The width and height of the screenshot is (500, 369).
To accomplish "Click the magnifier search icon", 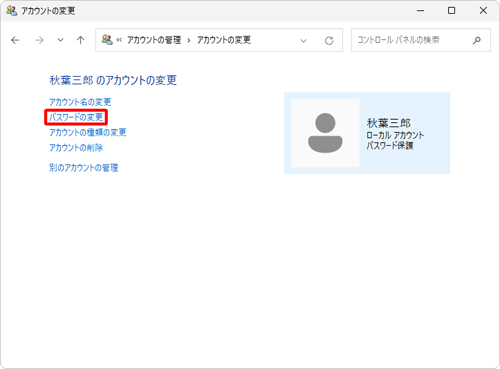I will [477, 40].
